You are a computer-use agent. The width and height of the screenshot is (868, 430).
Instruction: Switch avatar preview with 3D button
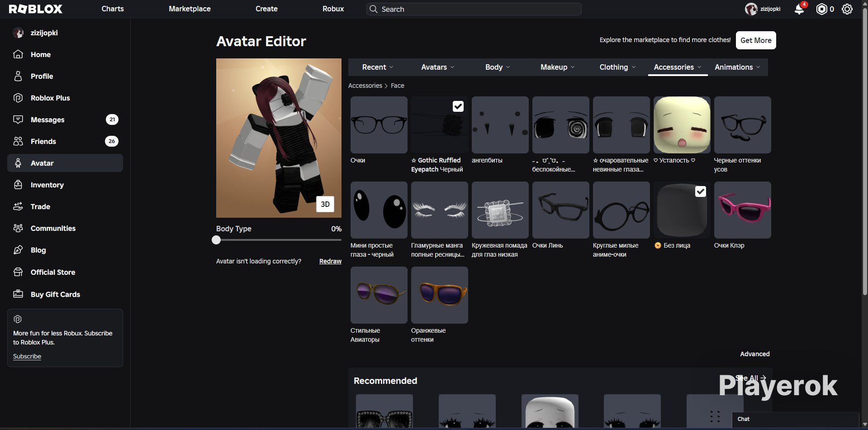[325, 204]
